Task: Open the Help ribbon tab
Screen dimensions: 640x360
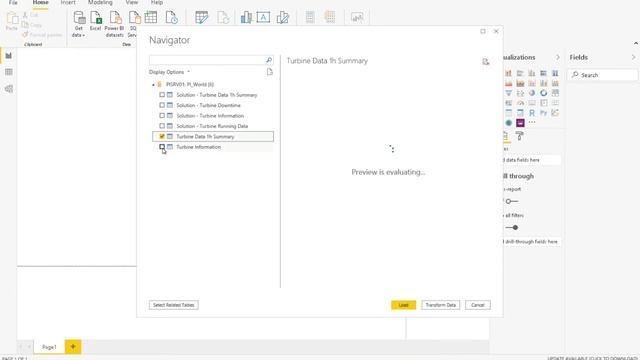Action: pyautogui.click(x=157, y=2)
